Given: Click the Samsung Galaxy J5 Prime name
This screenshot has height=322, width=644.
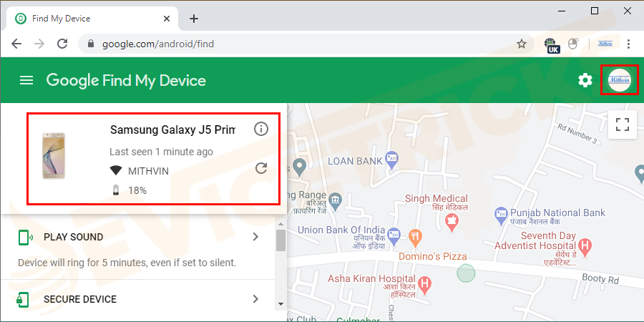Looking at the screenshot, I should (x=173, y=130).
